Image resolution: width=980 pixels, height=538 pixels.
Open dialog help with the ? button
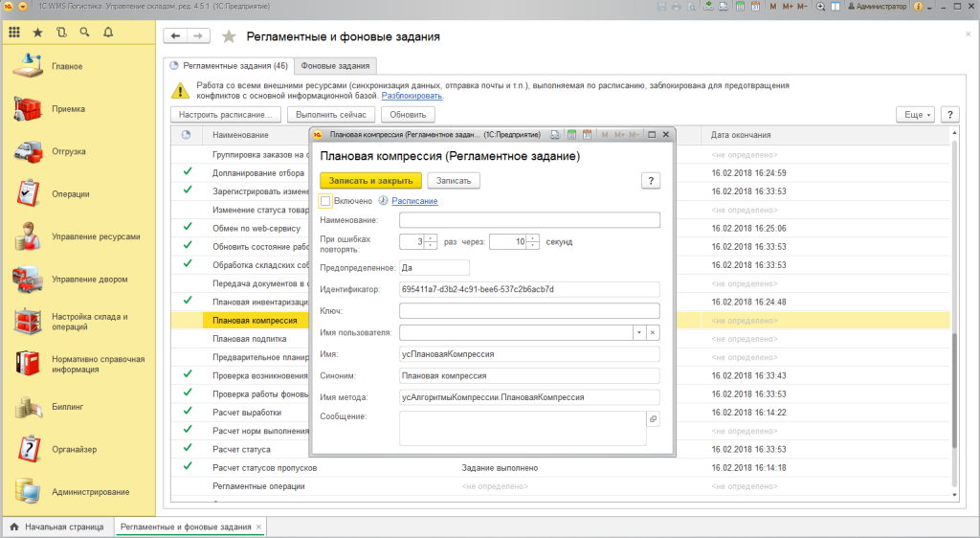point(651,181)
